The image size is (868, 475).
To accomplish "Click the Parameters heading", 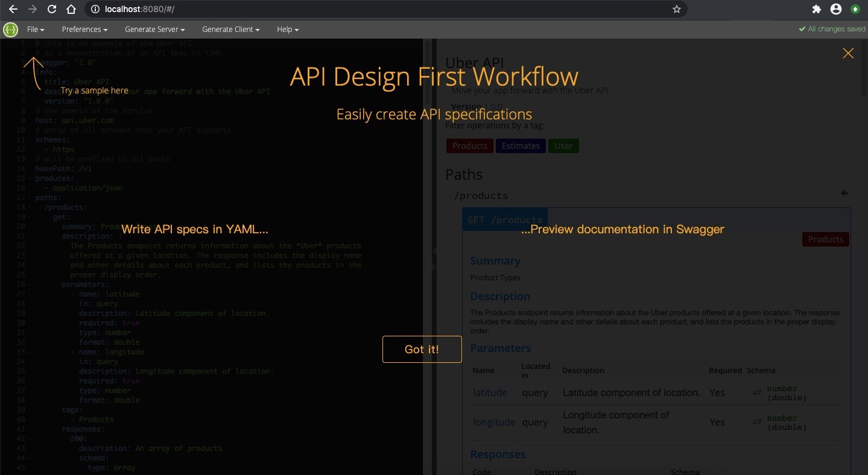I will [x=501, y=348].
